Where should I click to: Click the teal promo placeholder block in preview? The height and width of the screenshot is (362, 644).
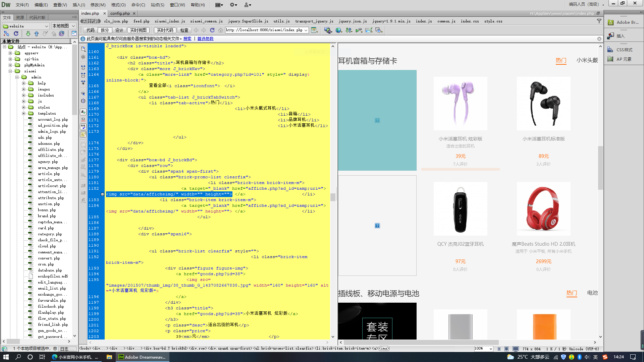[x=377, y=120]
